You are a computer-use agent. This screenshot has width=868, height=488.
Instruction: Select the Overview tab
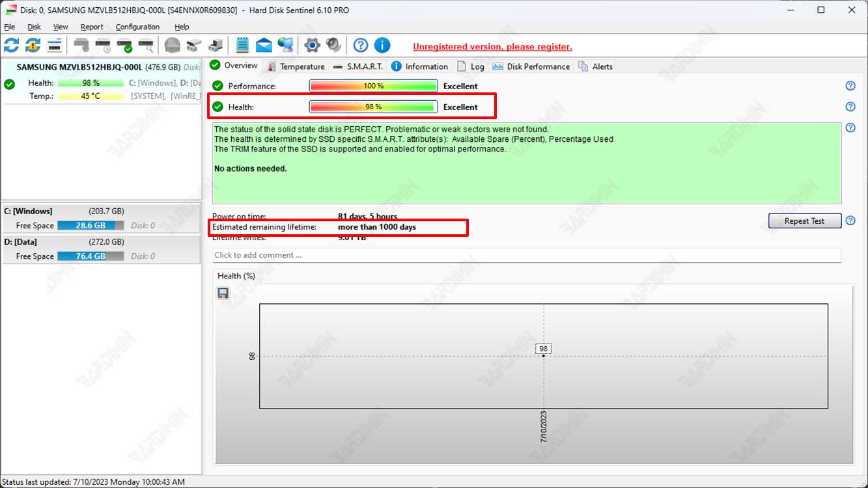pos(234,66)
